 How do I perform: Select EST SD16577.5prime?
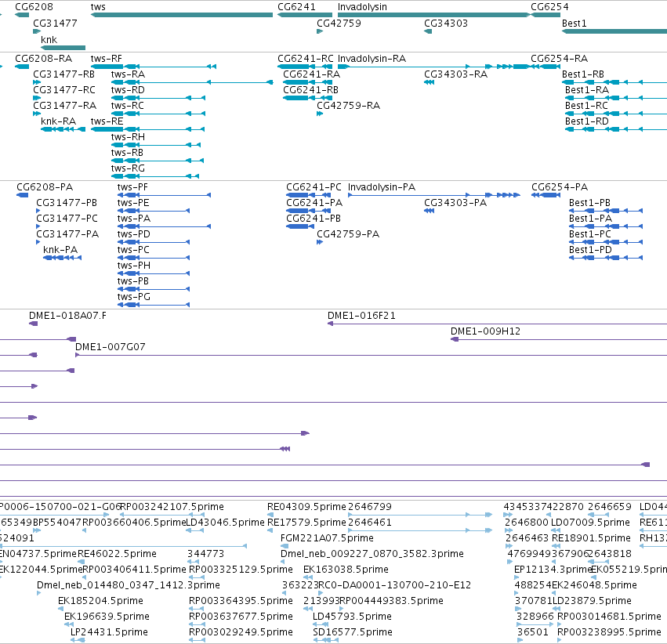(x=325, y=640)
